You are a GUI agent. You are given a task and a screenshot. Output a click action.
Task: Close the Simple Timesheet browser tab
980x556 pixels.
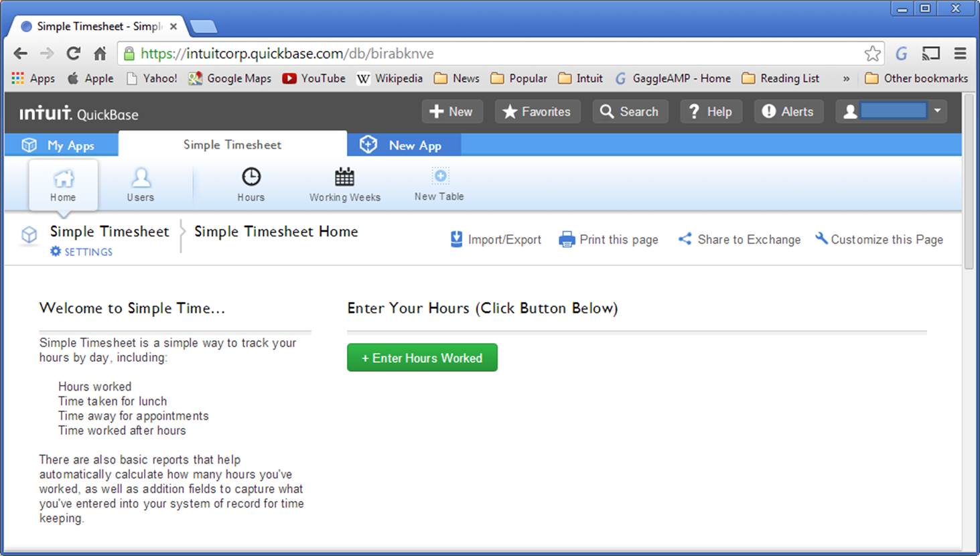pyautogui.click(x=173, y=27)
